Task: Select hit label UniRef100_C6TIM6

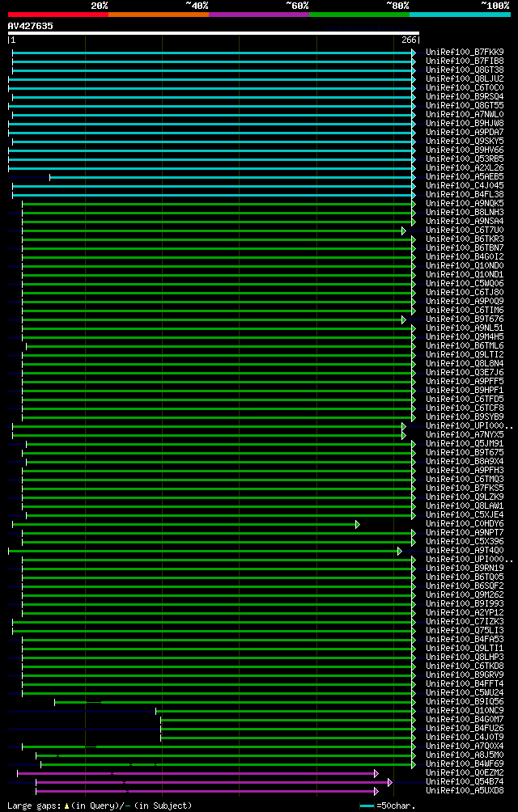Action: (465, 311)
